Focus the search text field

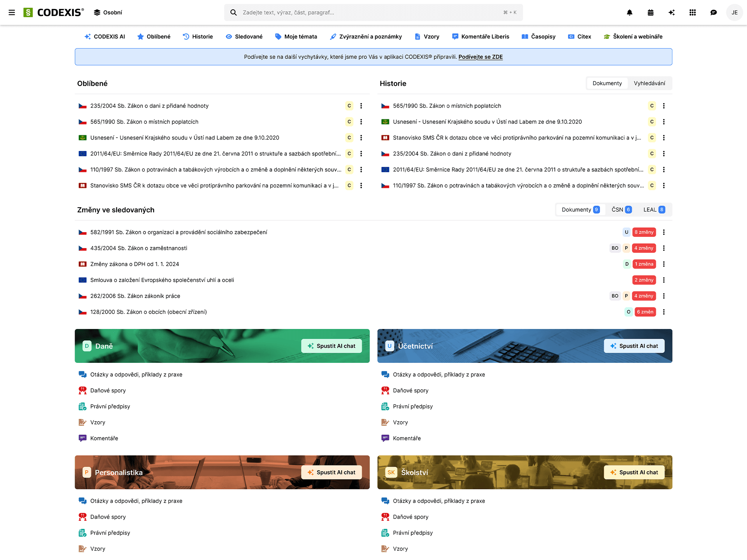click(x=370, y=12)
